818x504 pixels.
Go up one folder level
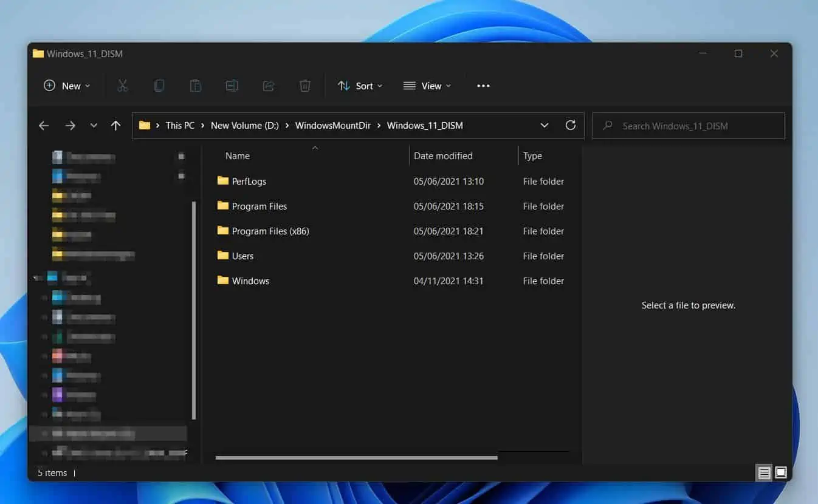pyautogui.click(x=116, y=126)
